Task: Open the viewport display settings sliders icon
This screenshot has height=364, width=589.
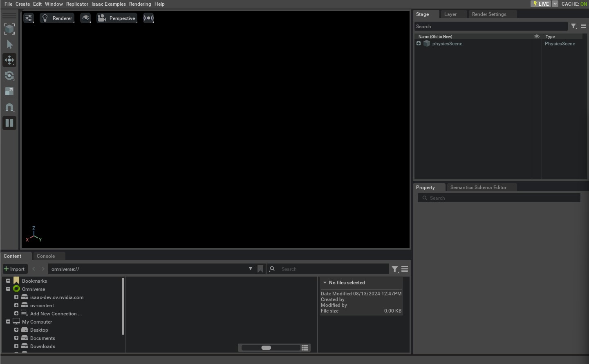Action: click(x=28, y=18)
